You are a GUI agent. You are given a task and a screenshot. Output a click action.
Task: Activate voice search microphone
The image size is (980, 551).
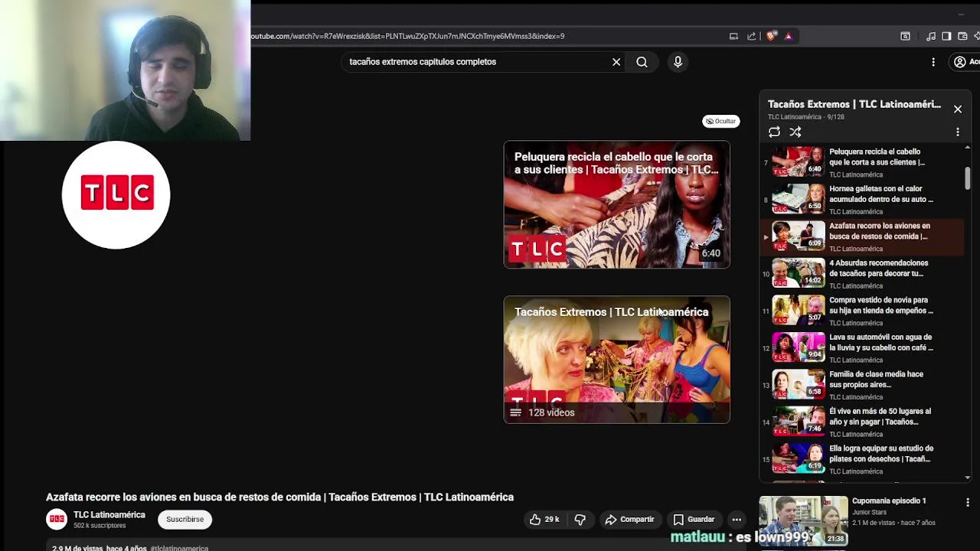[x=678, y=62]
